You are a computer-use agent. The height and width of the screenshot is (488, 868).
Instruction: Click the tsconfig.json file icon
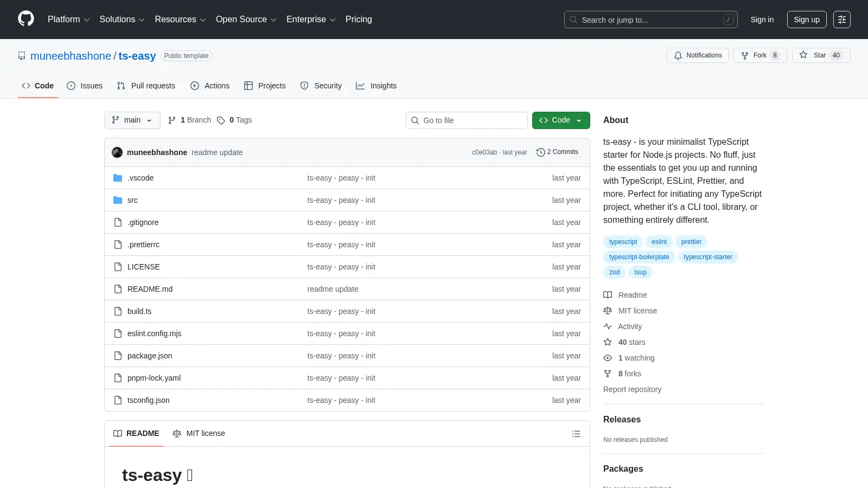pos(118,400)
